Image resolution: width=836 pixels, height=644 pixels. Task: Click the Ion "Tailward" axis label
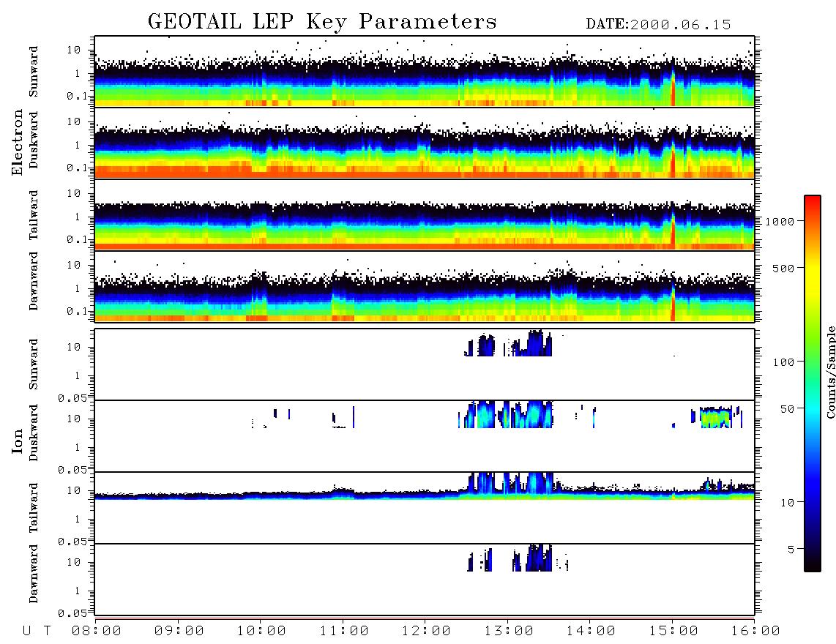click(34, 508)
